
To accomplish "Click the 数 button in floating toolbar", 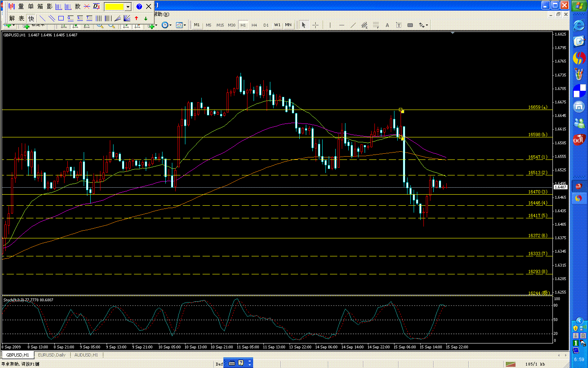I will coord(78,7).
